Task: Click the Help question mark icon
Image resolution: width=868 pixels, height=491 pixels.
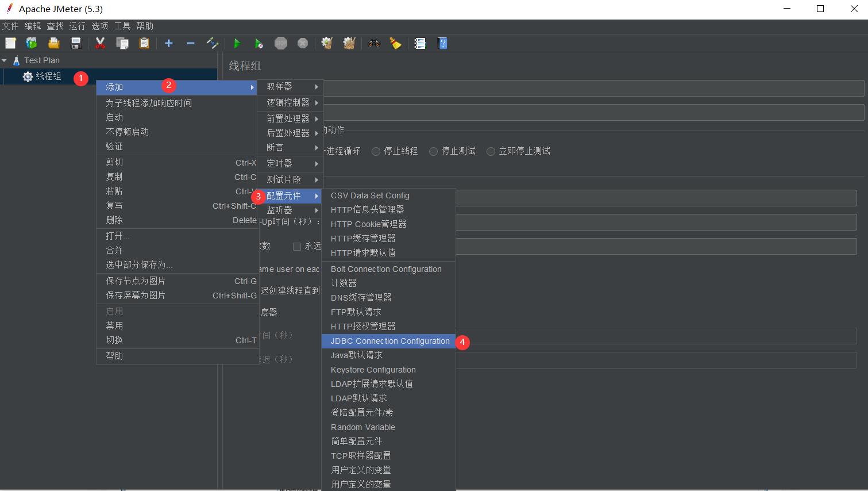Action: 442,43
